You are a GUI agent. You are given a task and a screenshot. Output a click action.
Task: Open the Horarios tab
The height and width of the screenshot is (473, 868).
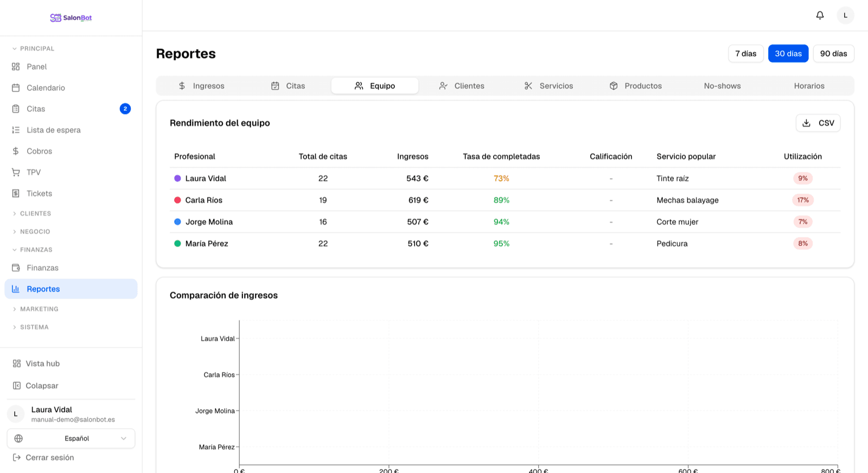tap(809, 86)
